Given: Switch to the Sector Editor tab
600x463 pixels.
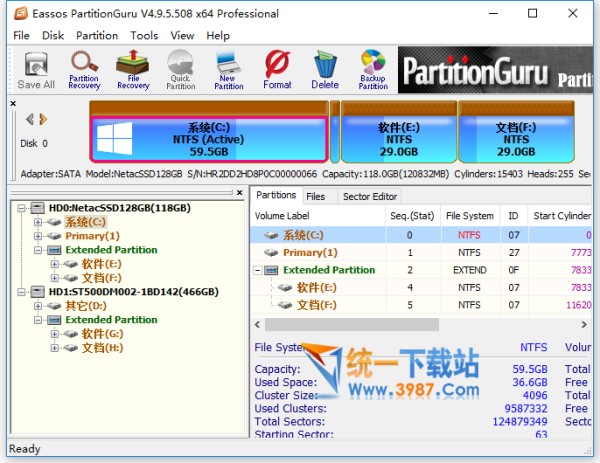Looking at the screenshot, I should click(x=370, y=197).
